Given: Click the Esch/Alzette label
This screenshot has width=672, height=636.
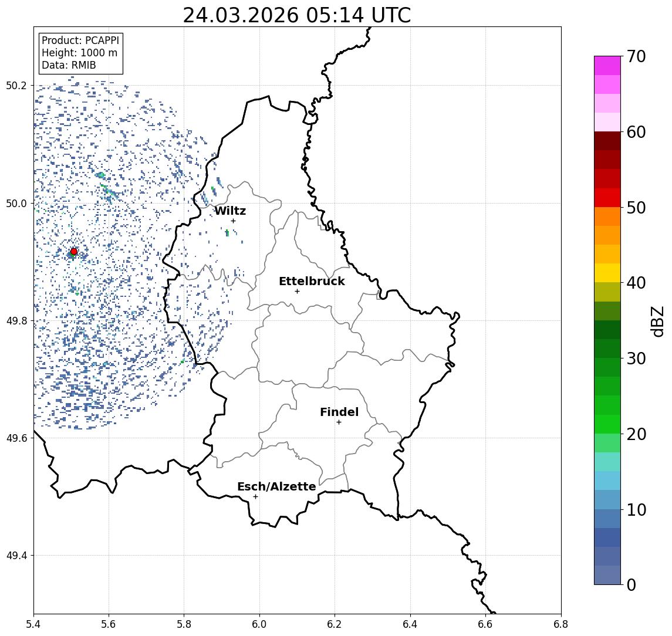Looking at the screenshot, I should (276, 486).
